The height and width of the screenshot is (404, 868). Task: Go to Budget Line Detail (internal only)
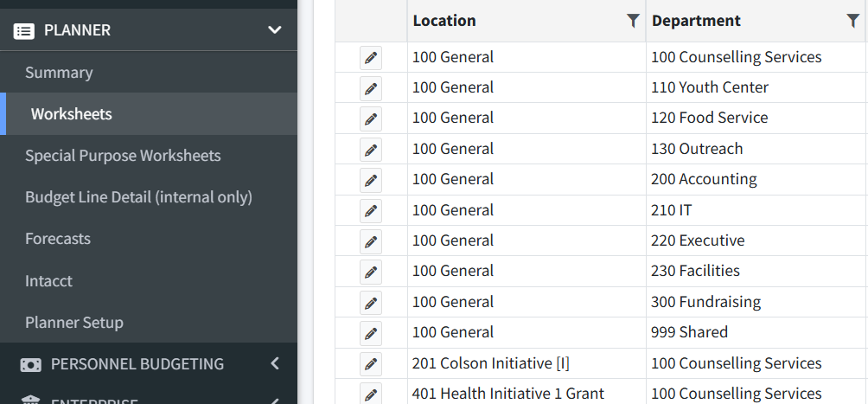138,197
